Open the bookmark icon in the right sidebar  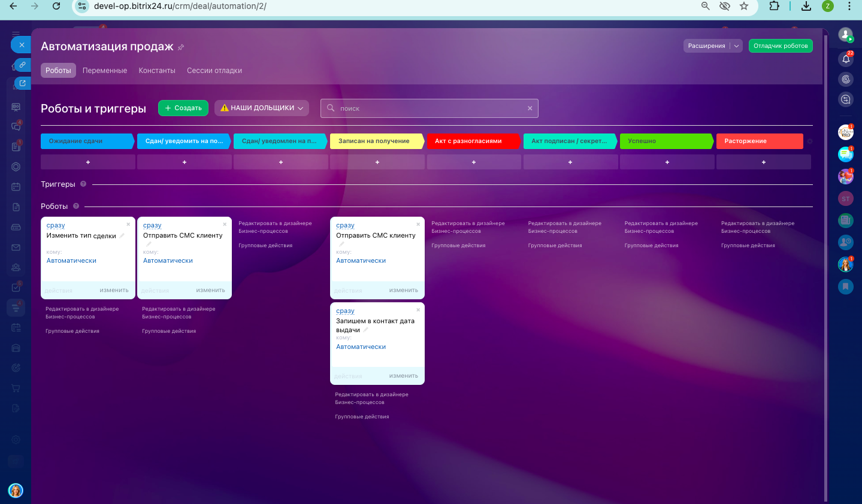(x=845, y=287)
